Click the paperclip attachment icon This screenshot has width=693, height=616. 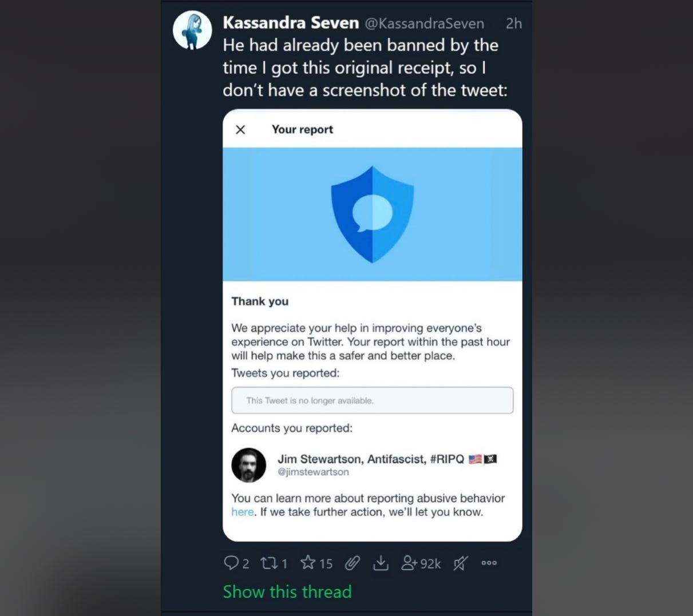[x=353, y=563]
